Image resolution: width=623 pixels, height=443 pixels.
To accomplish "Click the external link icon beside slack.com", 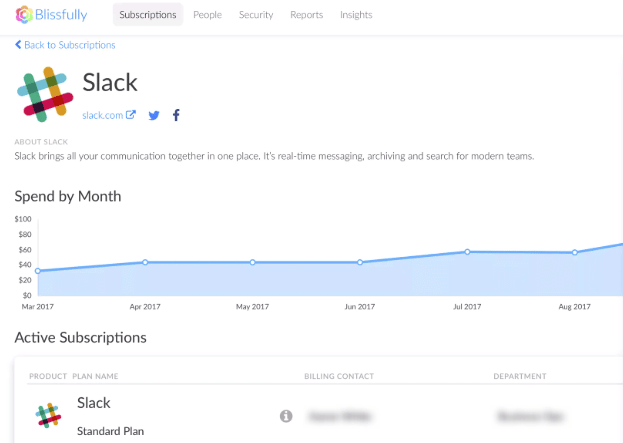I will [131, 115].
